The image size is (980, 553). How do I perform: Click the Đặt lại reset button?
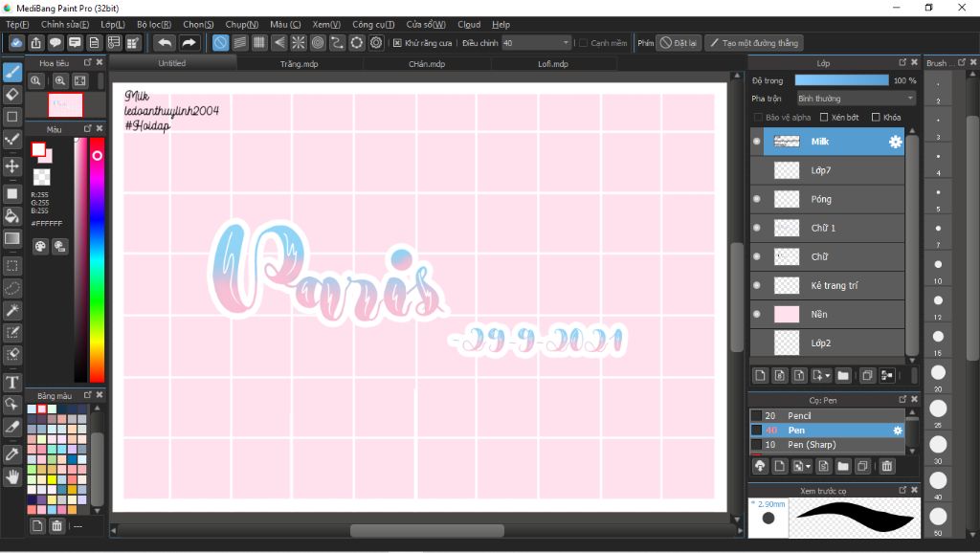pos(679,43)
